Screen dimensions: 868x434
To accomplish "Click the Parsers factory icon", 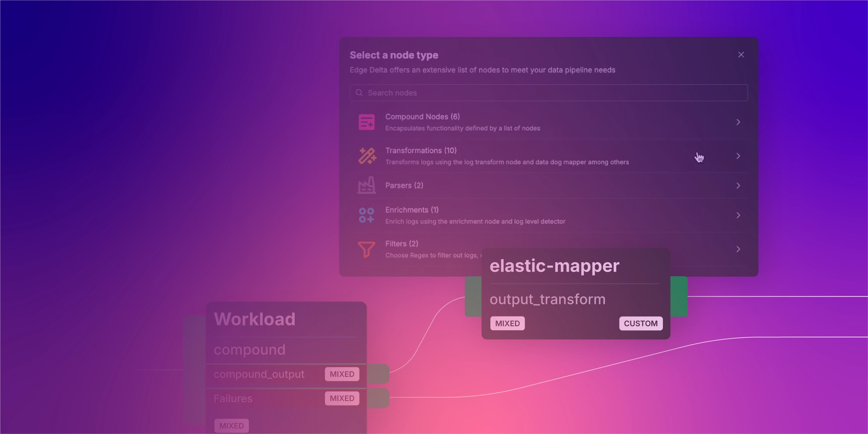I will pyautogui.click(x=366, y=185).
